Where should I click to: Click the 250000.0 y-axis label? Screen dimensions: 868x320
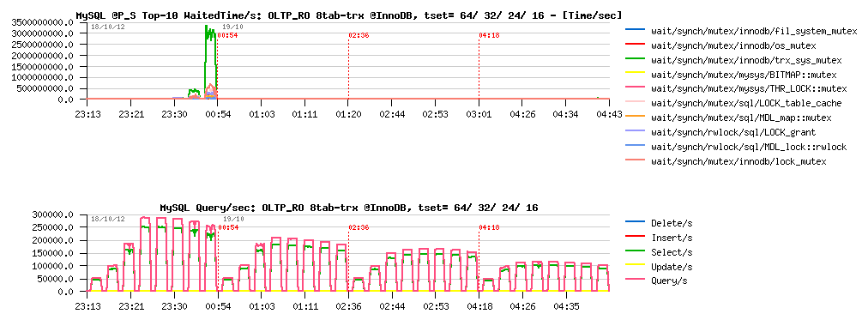[x=52, y=227]
